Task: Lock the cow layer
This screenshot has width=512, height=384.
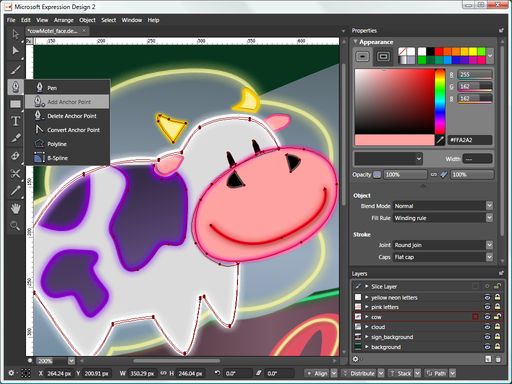Action: [x=497, y=317]
